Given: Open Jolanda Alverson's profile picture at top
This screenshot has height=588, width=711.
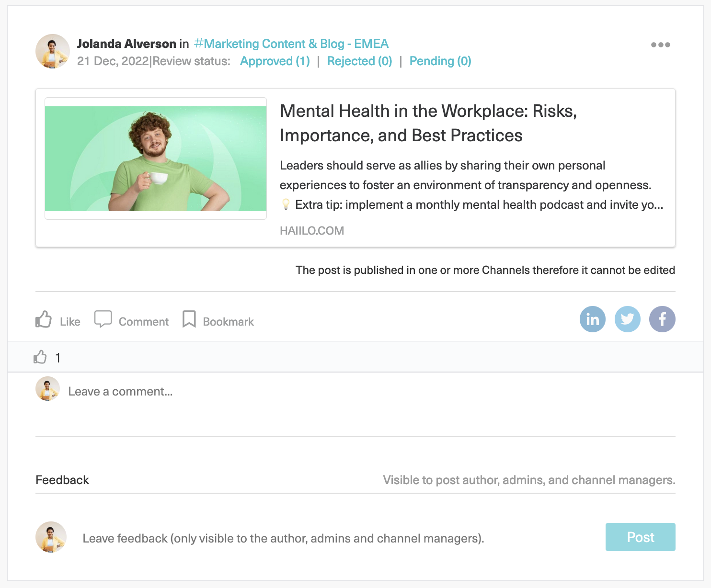Looking at the screenshot, I should tap(53, 51).
